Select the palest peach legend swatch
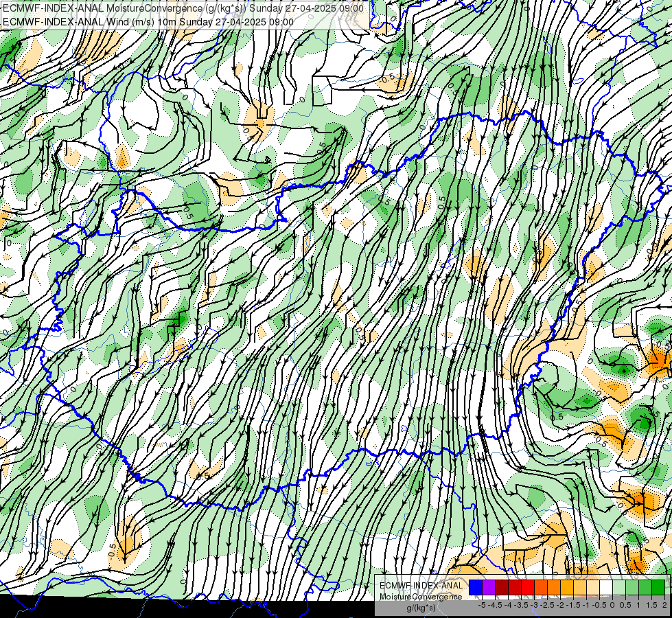 593,587
